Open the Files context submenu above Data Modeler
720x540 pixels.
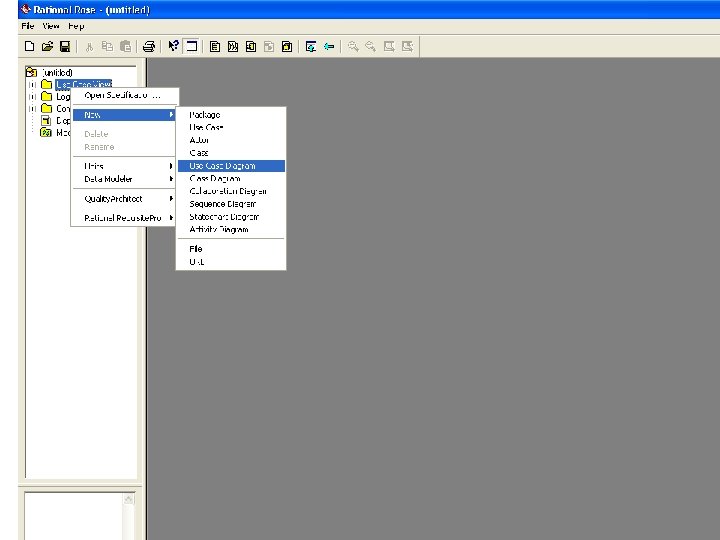(124, 166)
